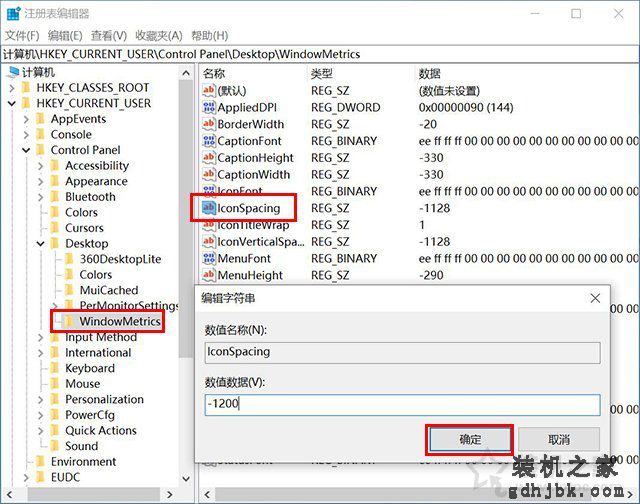Click the IconVerticalSpacing value icon
The width and height of the screenshot is (640, 504).
(209, 241)
